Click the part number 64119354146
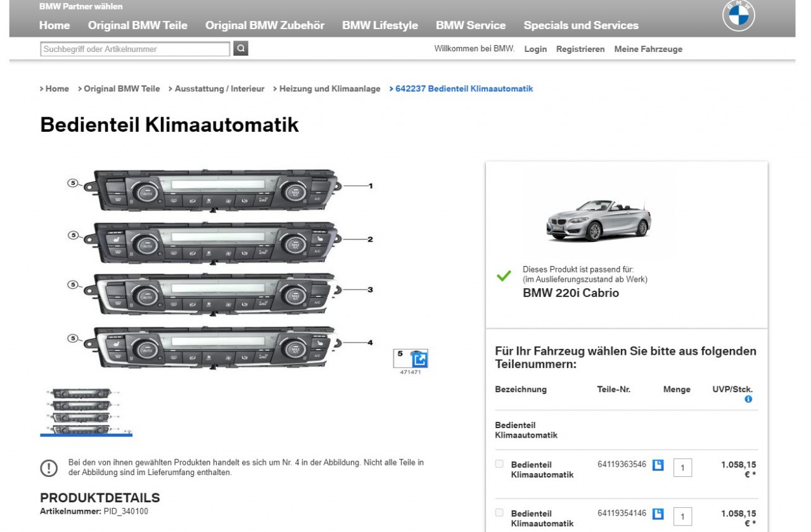The image size is (811, 532). (x=622, y=513)
